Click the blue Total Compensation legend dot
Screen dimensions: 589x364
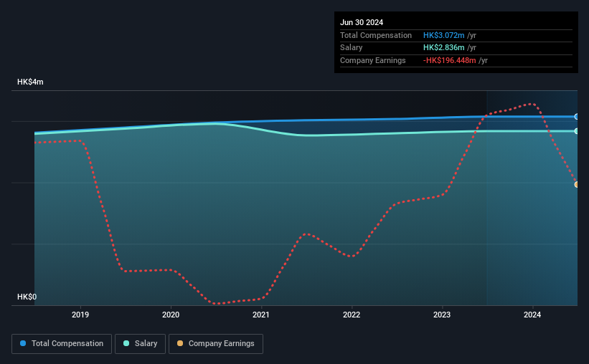23,343
